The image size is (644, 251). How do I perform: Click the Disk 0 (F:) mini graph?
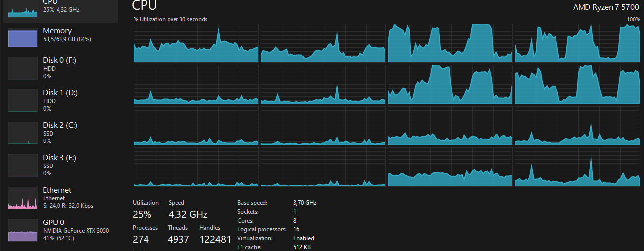tap(23, 68)
